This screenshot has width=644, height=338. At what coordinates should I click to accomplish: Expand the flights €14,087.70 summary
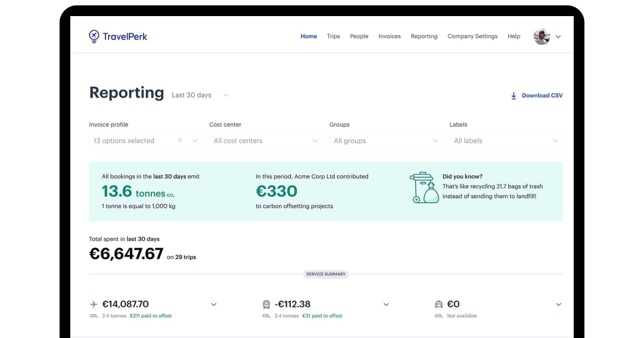point(214,304)
